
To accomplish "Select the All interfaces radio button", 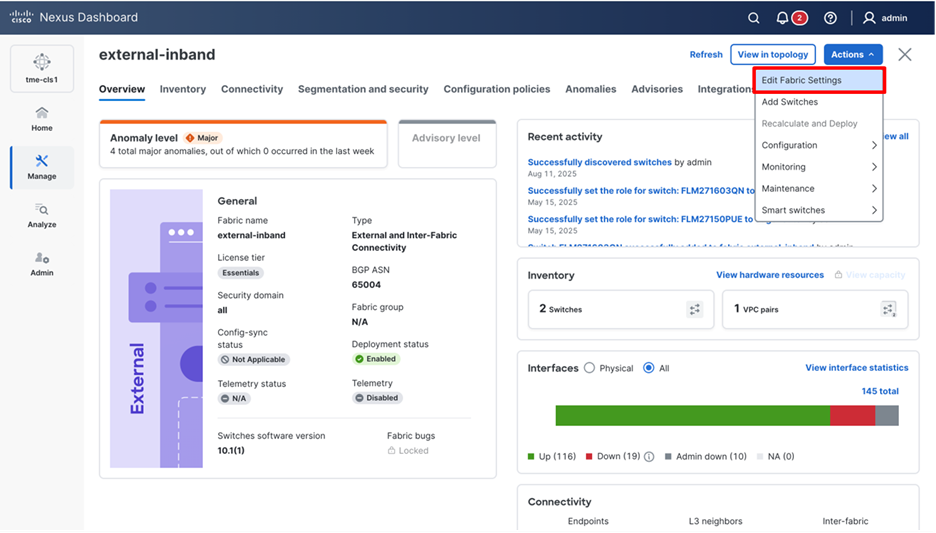I will point(648,368).
